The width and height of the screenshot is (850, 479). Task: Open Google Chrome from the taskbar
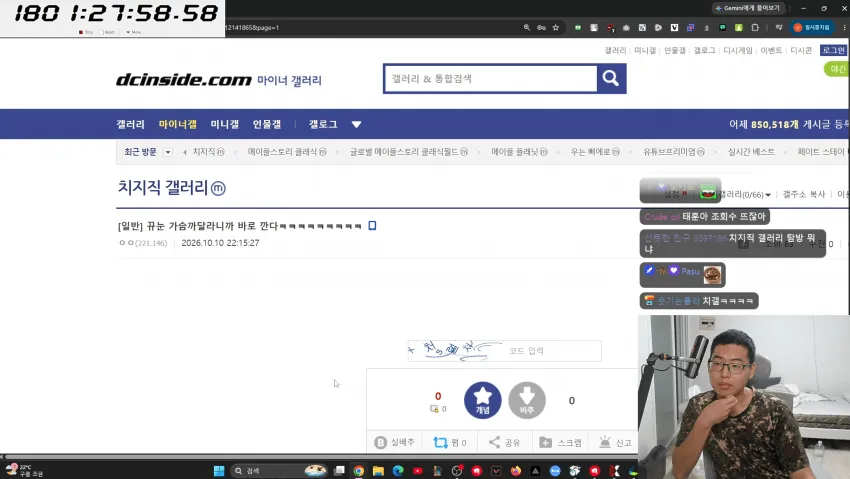pyautogui.click(x=358, y=471)
